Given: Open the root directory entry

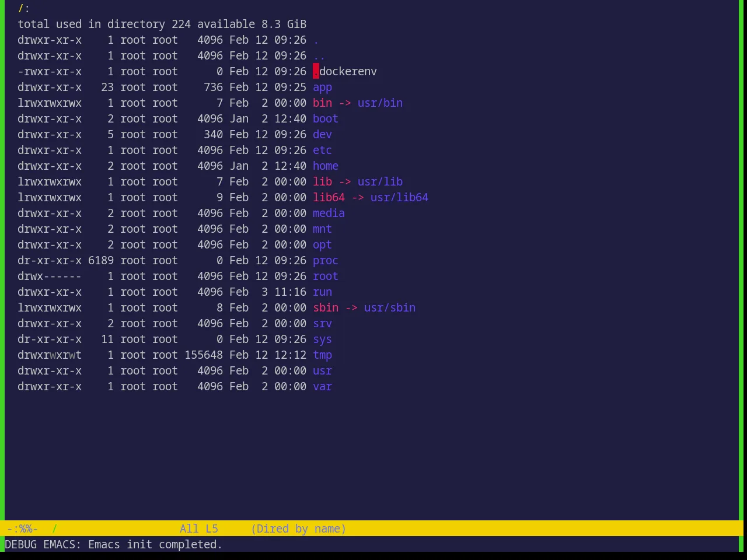Looking at the screenshot, I should 326,276.
